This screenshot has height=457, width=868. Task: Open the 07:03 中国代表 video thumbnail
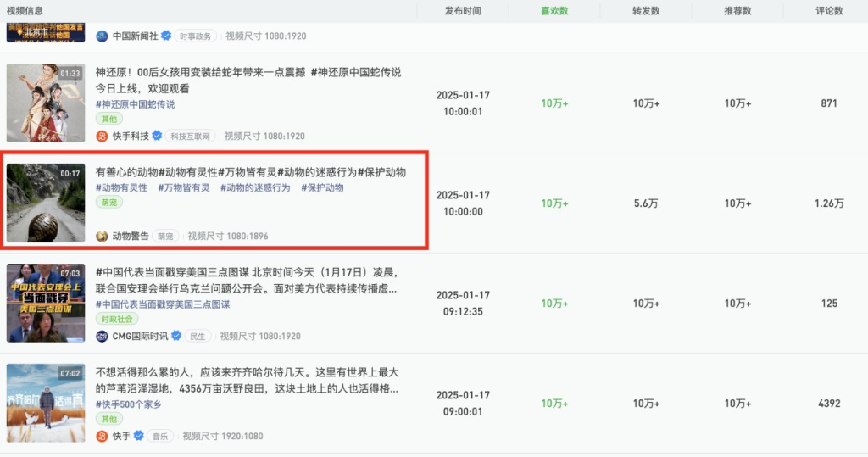46,303
